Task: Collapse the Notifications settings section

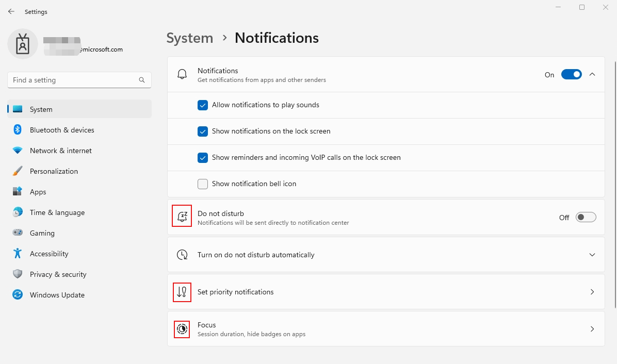Action: (592, 74)
